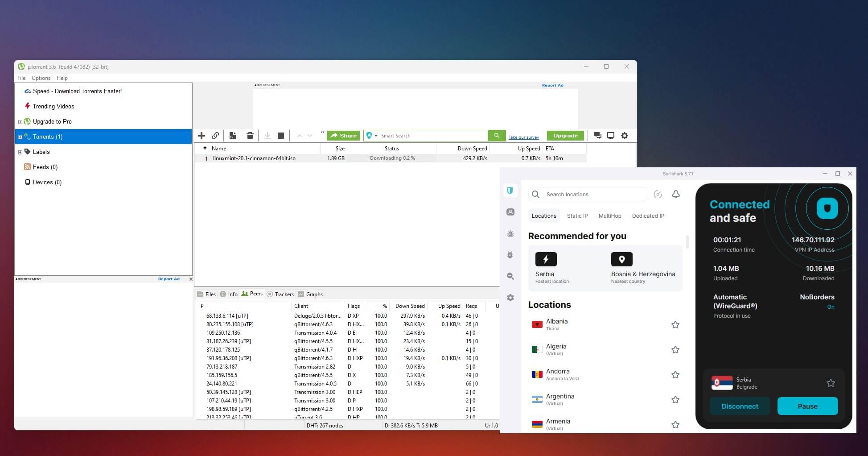The image size is (868, 456).
Task: Expand the Upgrade to Pro tree node
Action: (20, 122)
